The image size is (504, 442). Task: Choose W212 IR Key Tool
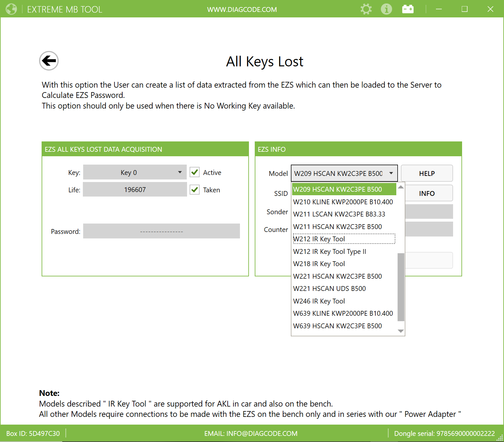click(x=344, y=239)
